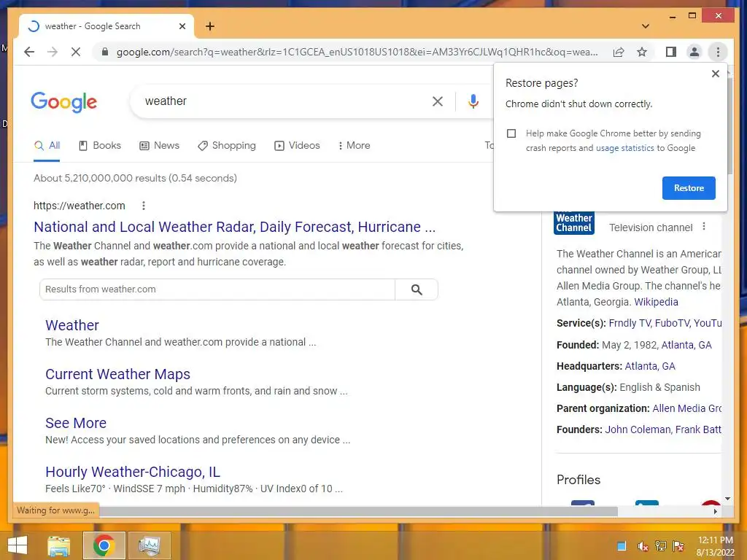Screen dimensions: 747x560
Task: Click the Television channel label
Action: point(651,227)
